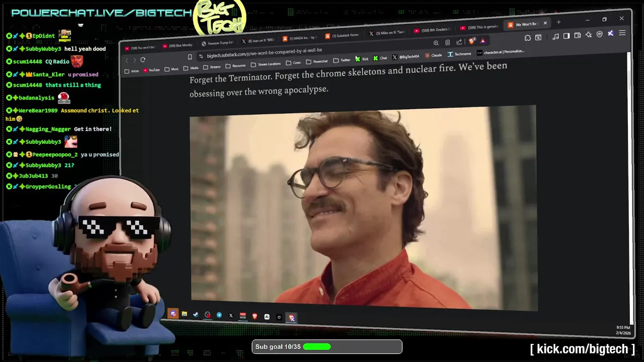Reload the Substack page
This screenshot has height=362, width=644.
pos(143,59)
